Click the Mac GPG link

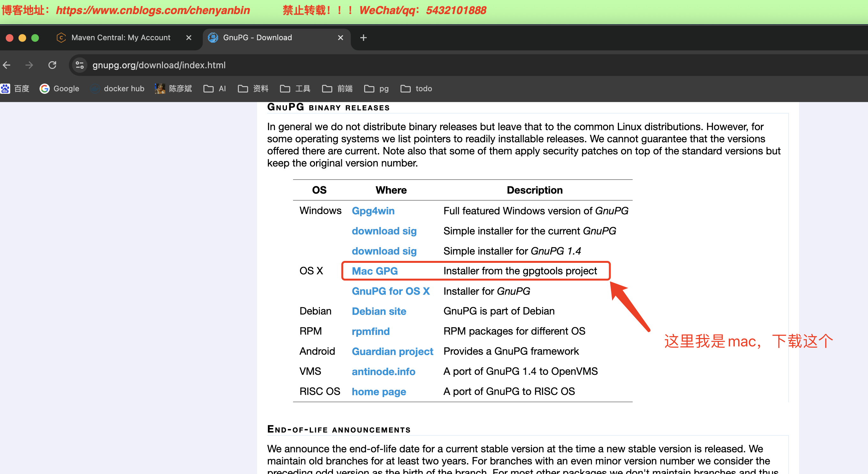point(375,271)
